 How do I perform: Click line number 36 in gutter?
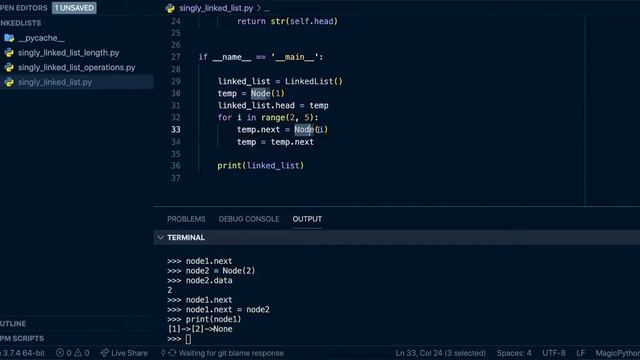tap(176, 166)
